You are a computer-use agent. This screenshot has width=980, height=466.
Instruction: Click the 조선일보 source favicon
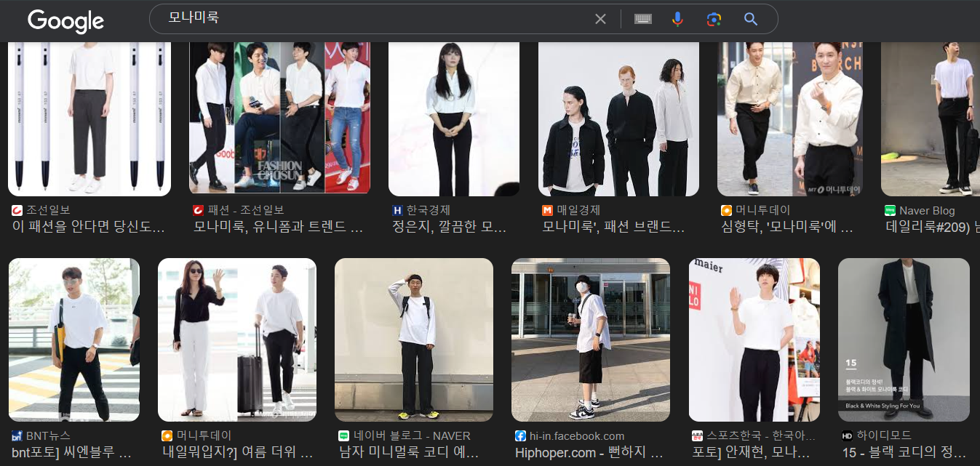click(x=17, y=210)
